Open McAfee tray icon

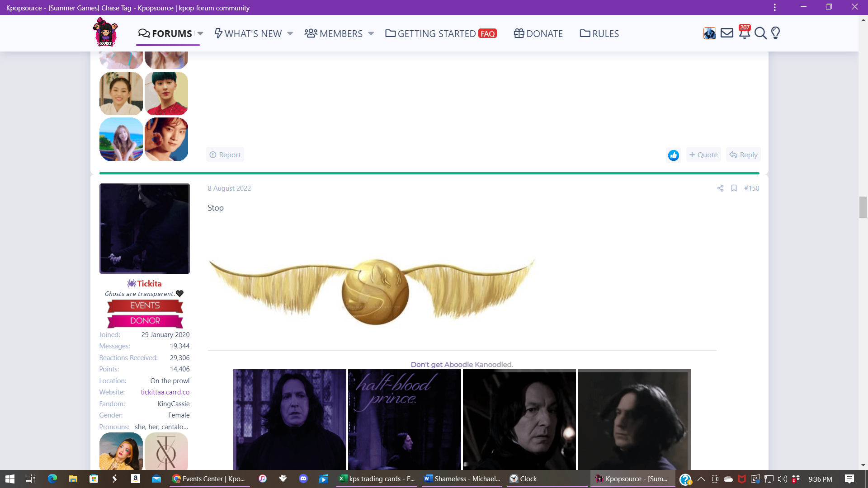pyautogui.click(x=742, y=479)
